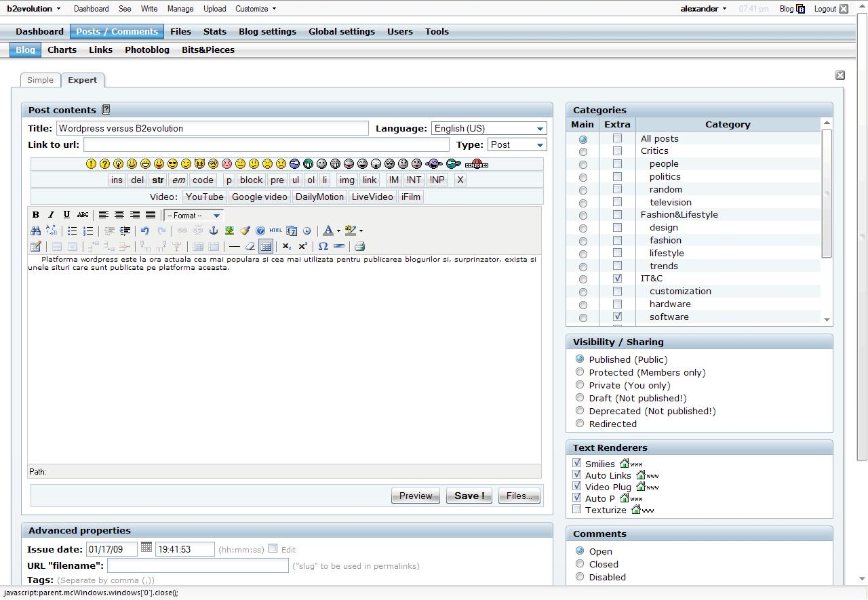Open the Tools tab
This screenshot has width=868, height=600.
coord(437,31)
